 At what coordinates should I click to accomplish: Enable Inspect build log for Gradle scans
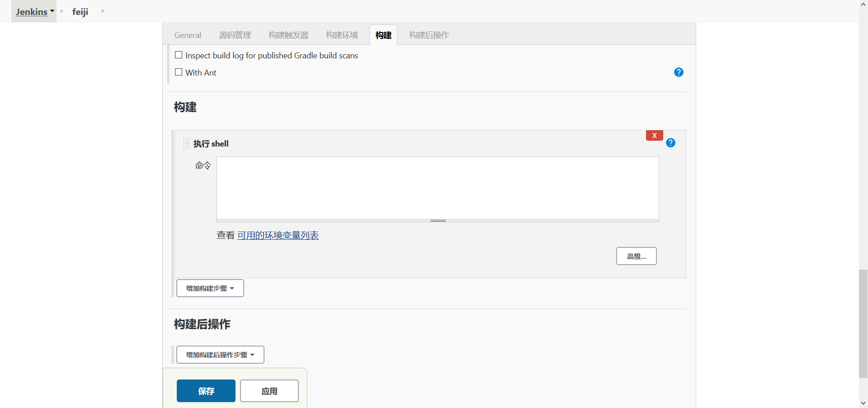click(x=179, y=55)
